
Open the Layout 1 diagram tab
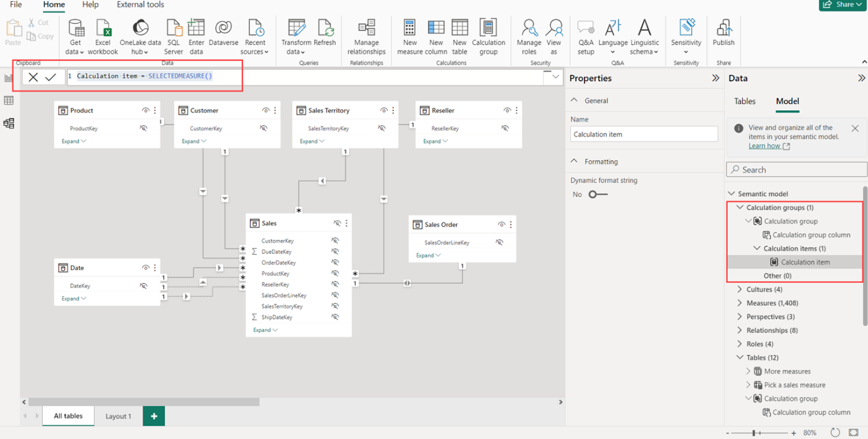118,416
